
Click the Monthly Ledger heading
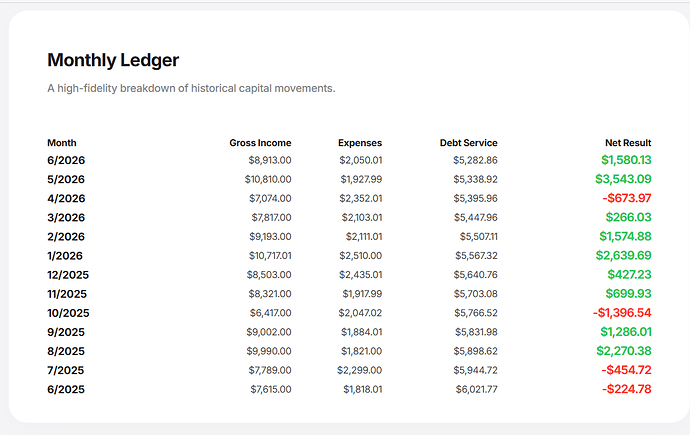click(113, 60)
